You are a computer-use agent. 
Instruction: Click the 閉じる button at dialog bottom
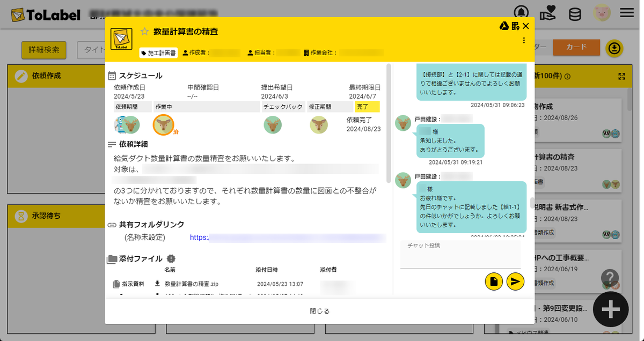point(319,311)
